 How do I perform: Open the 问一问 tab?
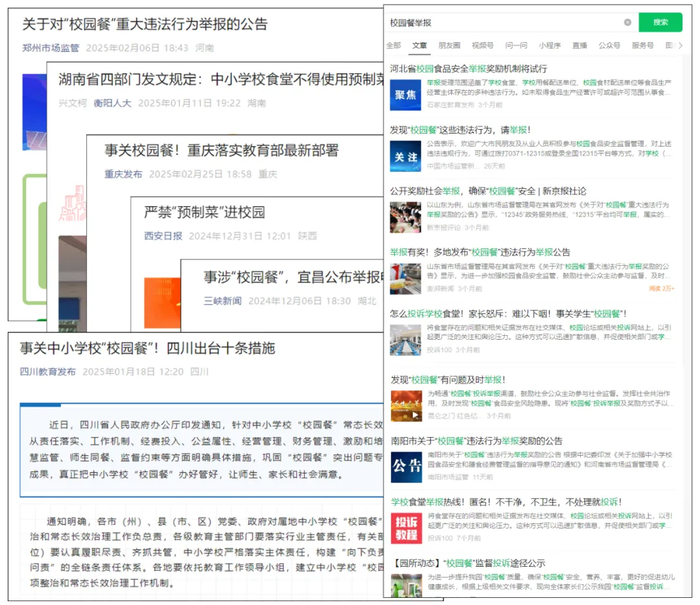[x=516, y=45]
